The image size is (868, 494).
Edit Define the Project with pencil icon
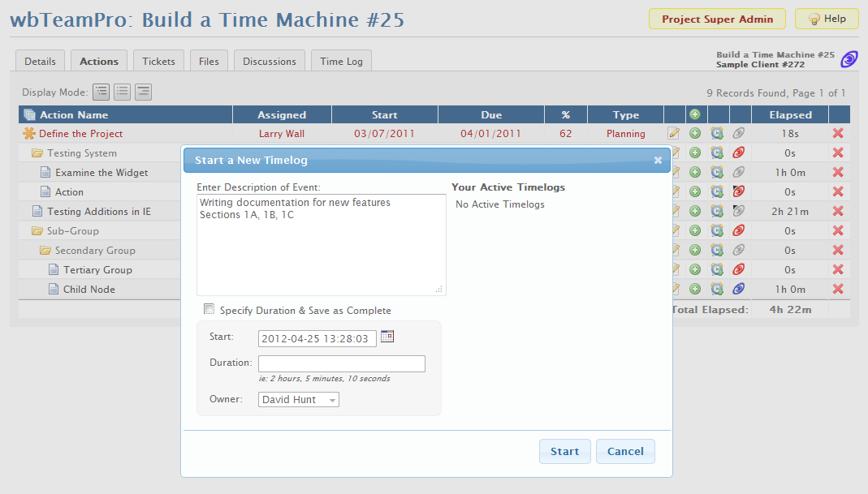673,134
